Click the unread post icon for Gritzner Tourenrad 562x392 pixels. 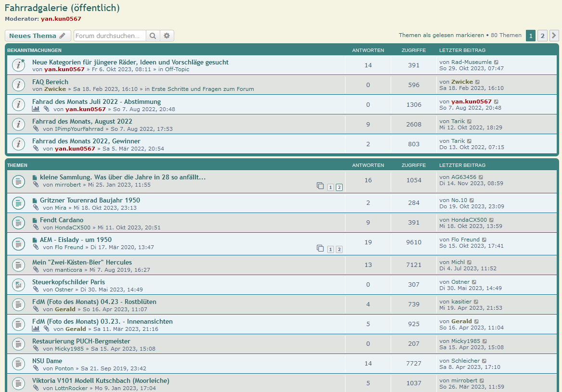click(35, 201)
